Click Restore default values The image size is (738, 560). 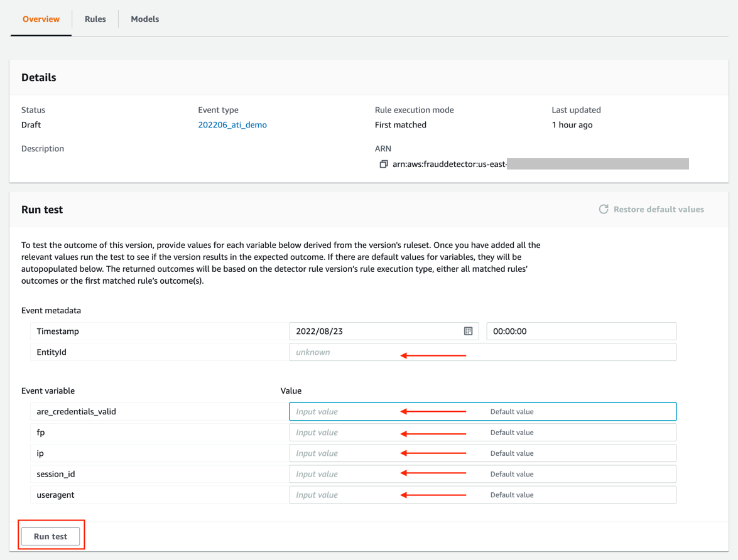(658, 209)
